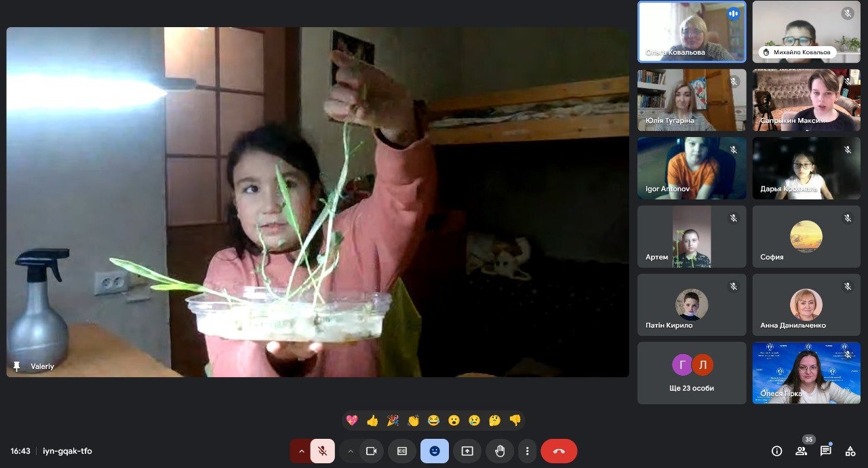
Task: Open the activities shapes icon
Action: coord(850,451)
